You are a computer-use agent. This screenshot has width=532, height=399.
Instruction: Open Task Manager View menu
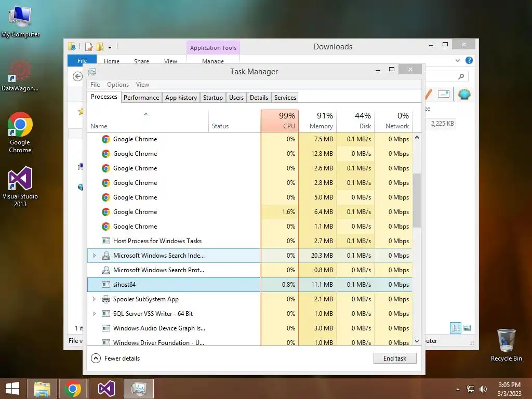pos(142,85)
